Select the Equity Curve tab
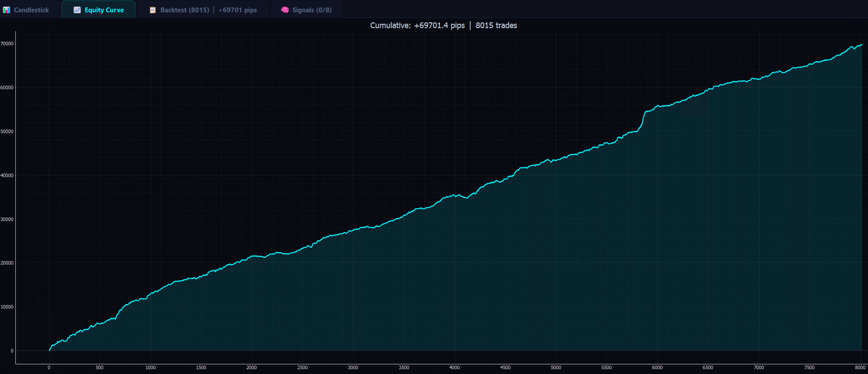This screenshot has height=374, width=868. (x=98, y=10)
